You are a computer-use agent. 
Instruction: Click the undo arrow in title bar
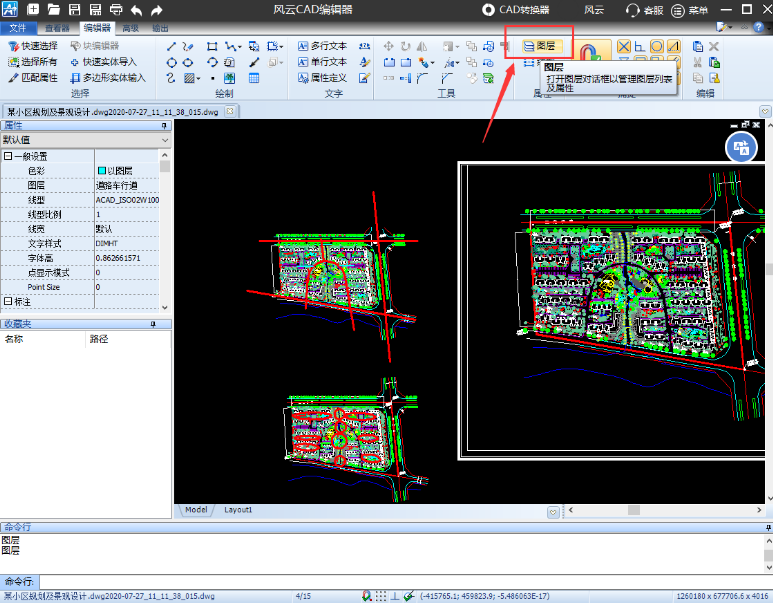pyautogui.click(x=136, y=10)
